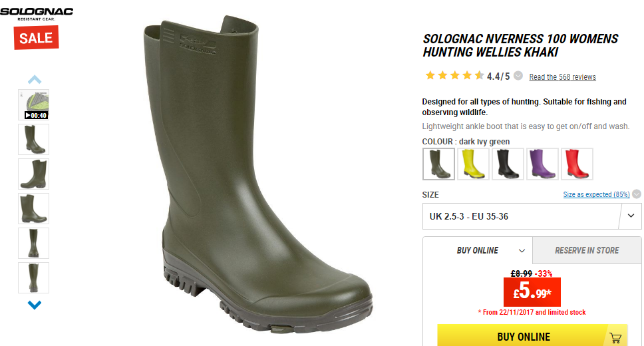Click the star rating icons
The width and height of the screenshot is (644, 346).
[454, 76]
